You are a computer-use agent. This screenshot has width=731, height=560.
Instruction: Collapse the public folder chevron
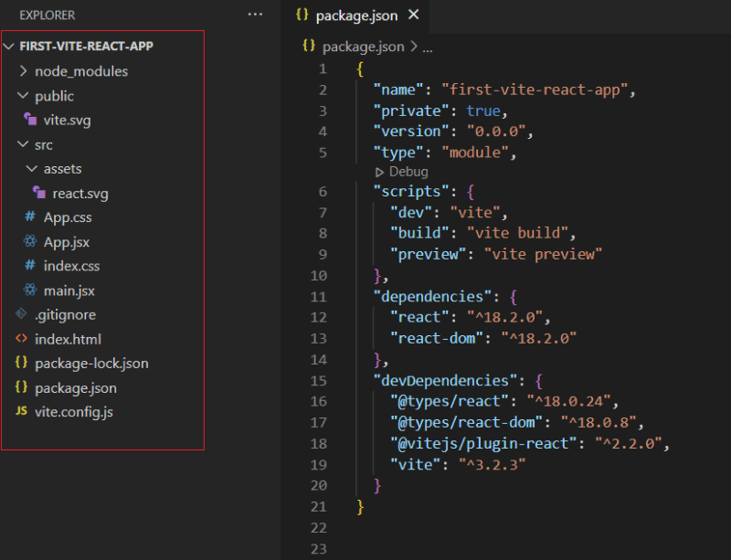[23, 95]
